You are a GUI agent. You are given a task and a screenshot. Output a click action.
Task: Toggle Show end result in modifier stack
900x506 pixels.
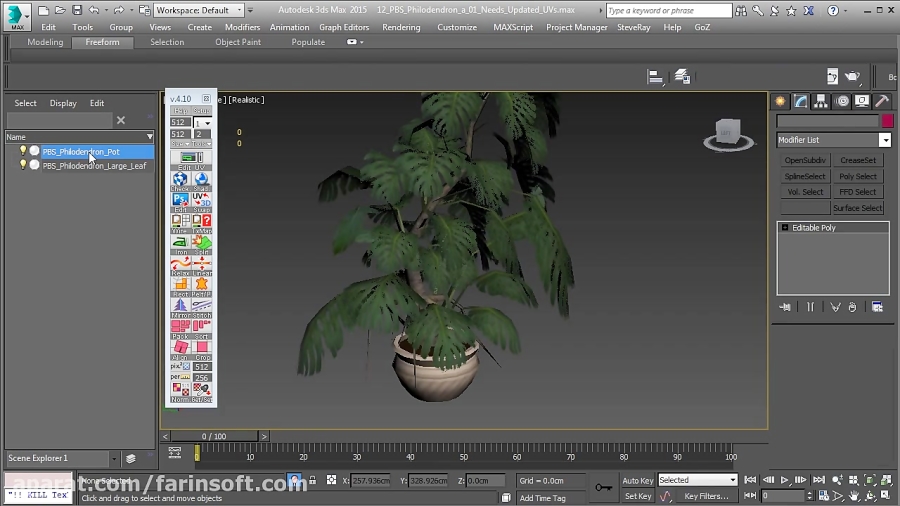pyautogui.click(x=810, y=307)
